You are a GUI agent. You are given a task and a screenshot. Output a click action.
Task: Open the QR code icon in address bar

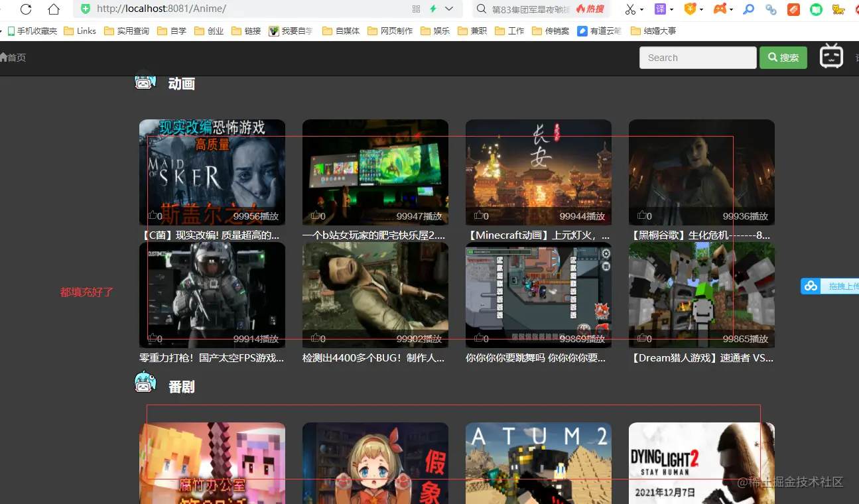click(x=417, y=9)
